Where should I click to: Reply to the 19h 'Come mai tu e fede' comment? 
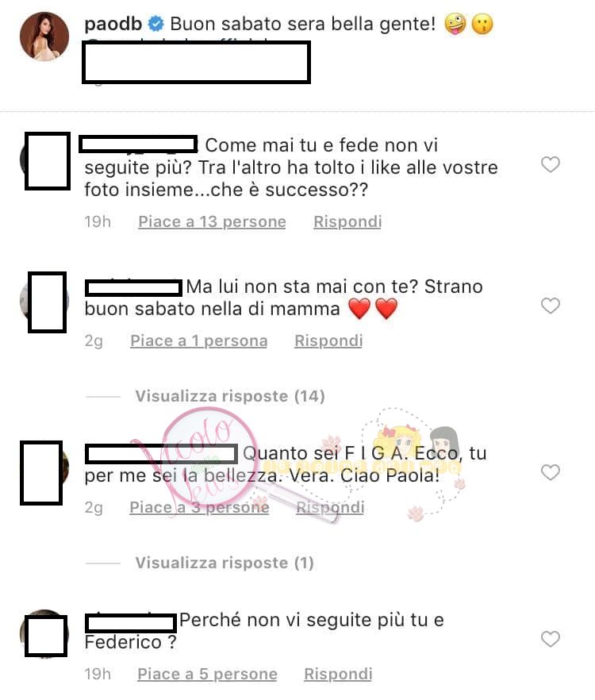click(347, 221)
